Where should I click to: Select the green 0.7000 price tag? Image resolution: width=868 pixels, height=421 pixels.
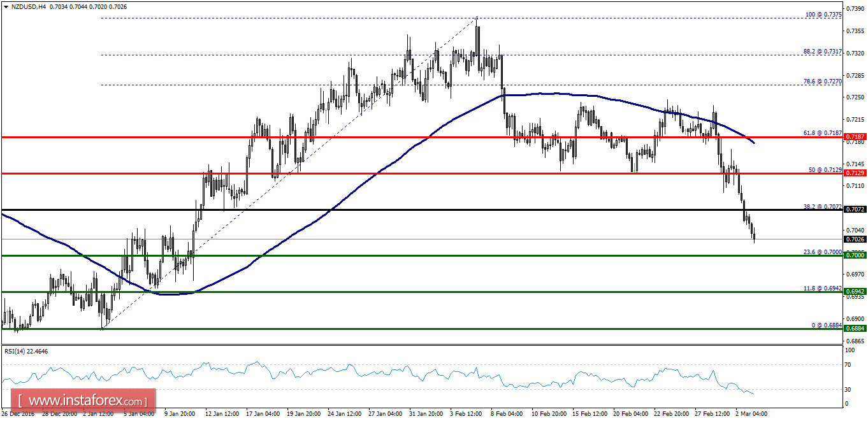tap(854, 255)
